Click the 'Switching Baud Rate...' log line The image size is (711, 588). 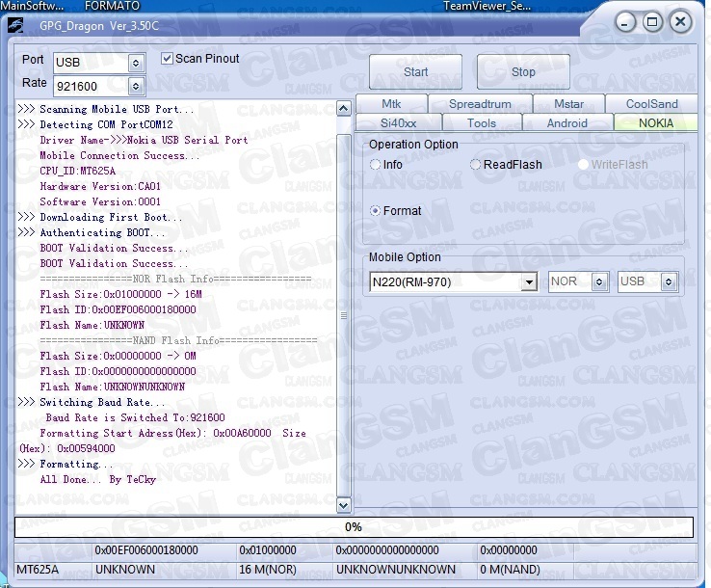click(x=92, y=402)
